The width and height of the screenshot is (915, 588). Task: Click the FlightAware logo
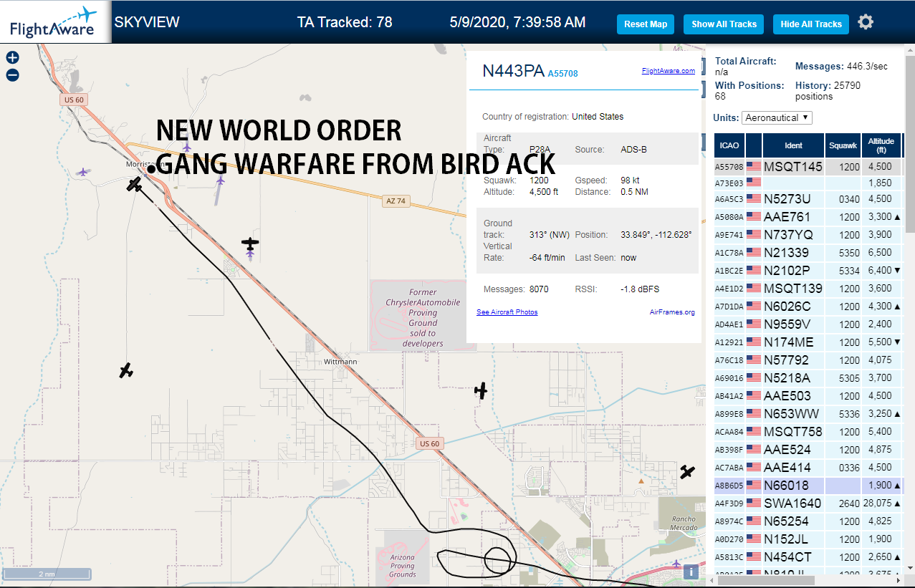click(54, 21)
